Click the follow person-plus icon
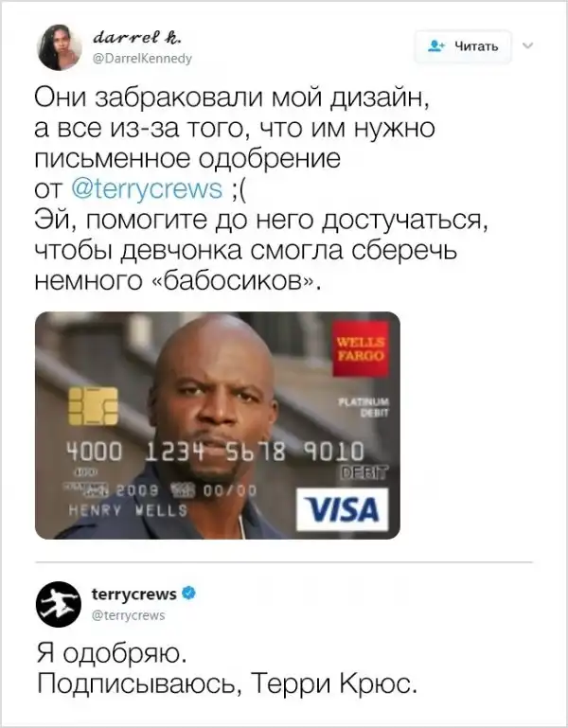This screenshot has height=728, width=568. (435, 45)
